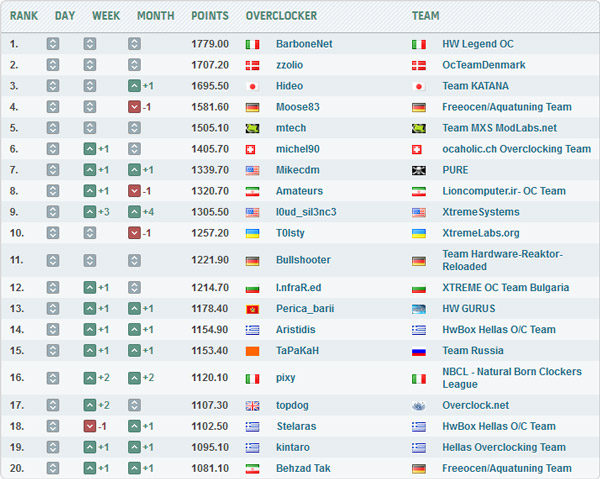Click the week up arrow for michel90

[90, 149]
